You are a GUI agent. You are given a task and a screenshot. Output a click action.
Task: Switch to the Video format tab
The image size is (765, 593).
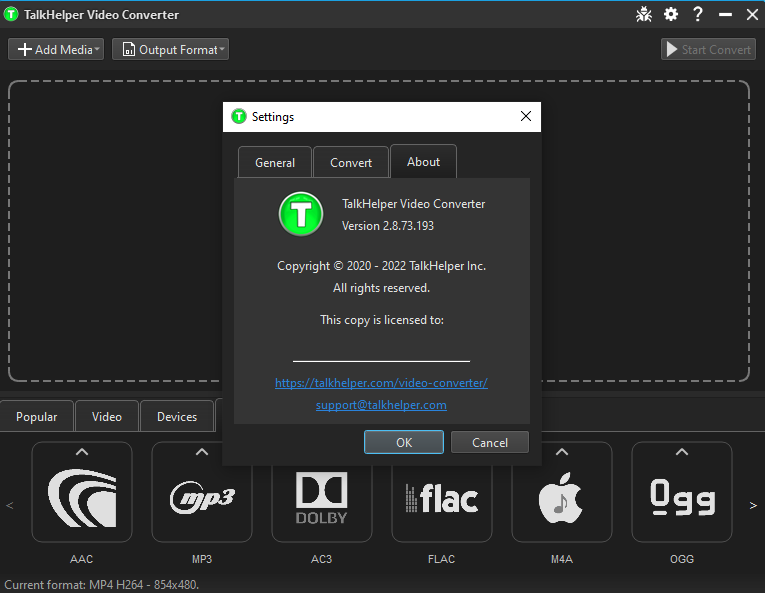pos(107,416)
